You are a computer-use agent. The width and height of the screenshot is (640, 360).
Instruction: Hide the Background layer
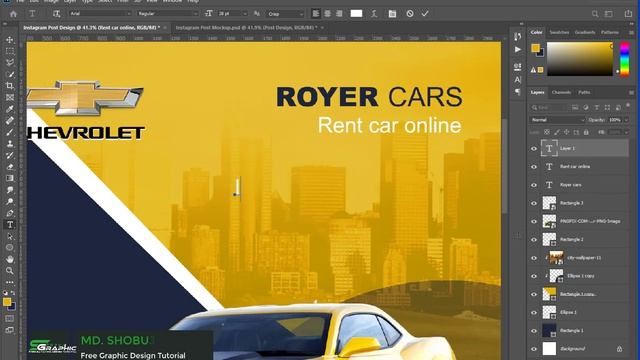pyautogui.click(x=534, y=349)
